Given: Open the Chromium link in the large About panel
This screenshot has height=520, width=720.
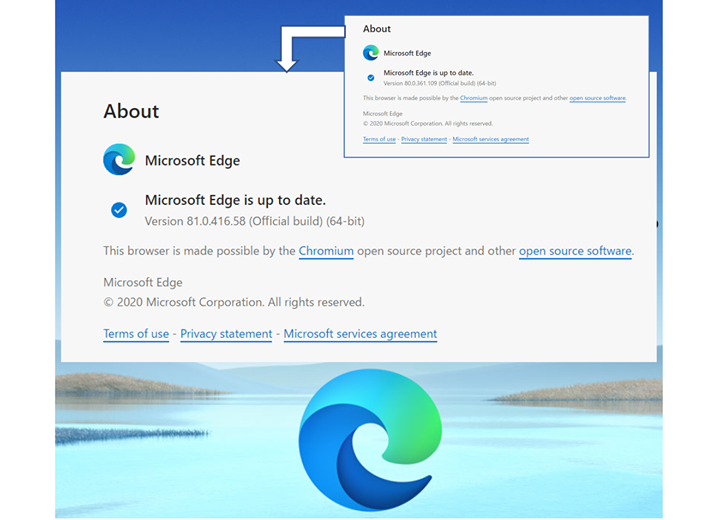Looking at the screenshot, I should pyautogui.click(x=326, y=251).
